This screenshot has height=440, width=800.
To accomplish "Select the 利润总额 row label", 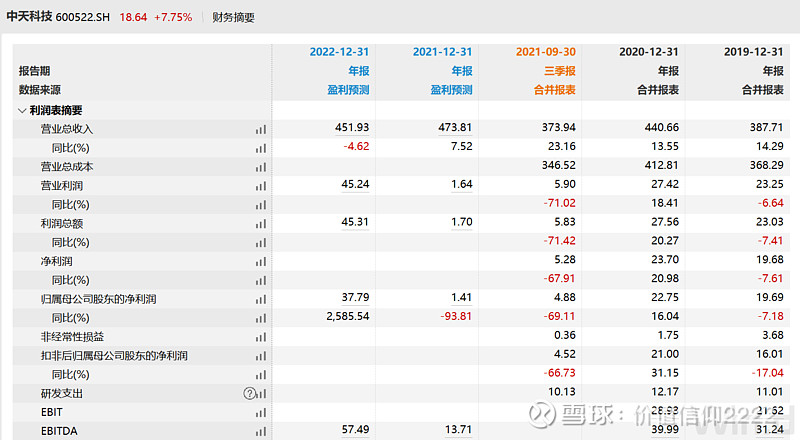I will (62, 224).
